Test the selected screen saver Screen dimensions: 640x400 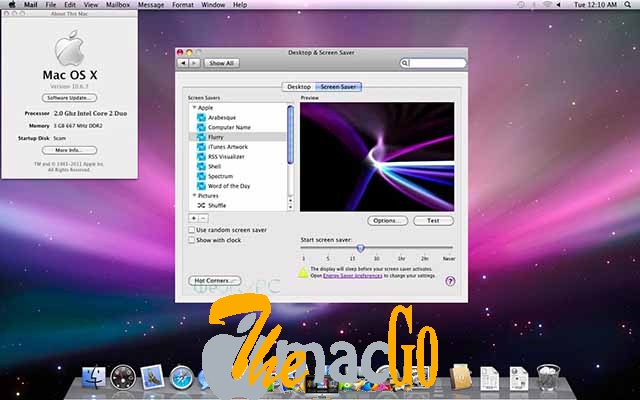coord(433,221)
